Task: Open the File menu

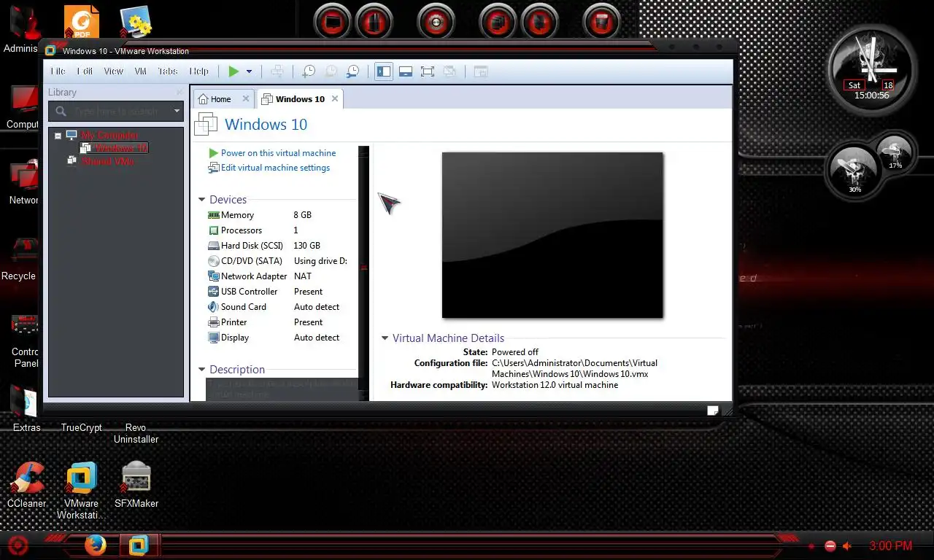Action: coord(58,71)
